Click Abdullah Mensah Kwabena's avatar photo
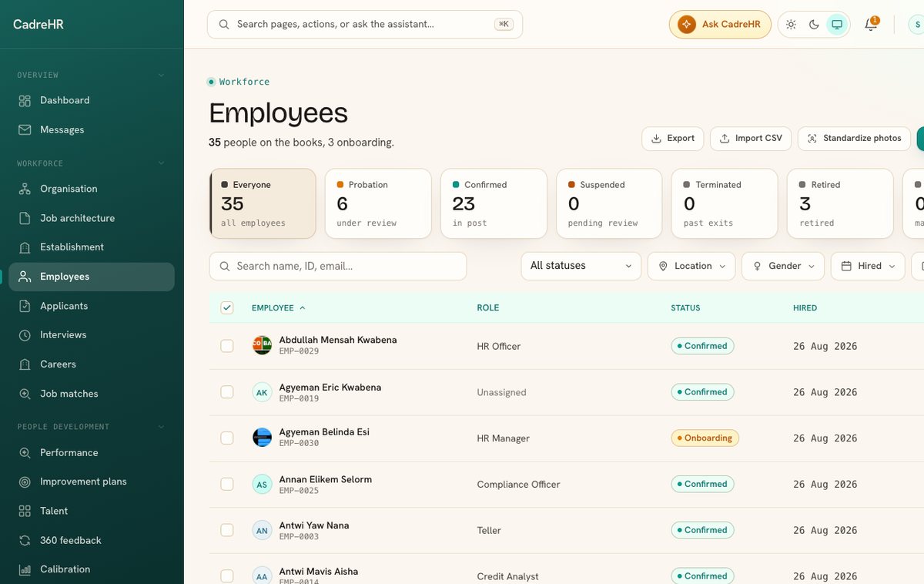 pyautogui.click(x=262, y=345)
